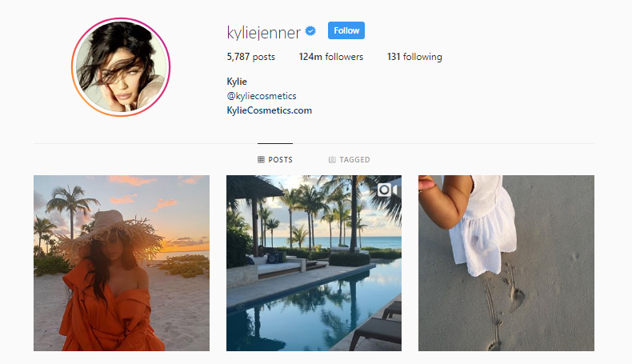The image size is (632, 364).
Task: Open the poolside palm trees video post
Action: point(314,263)
